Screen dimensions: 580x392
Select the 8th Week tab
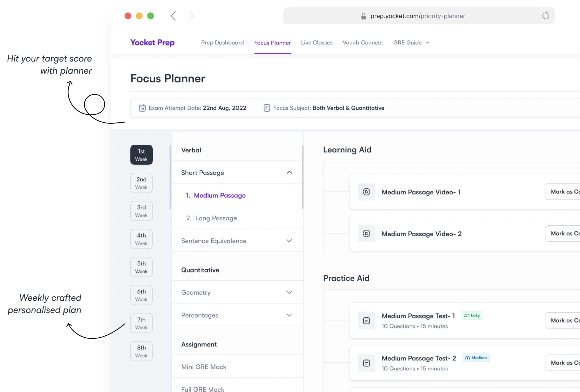tap(141, 351)
